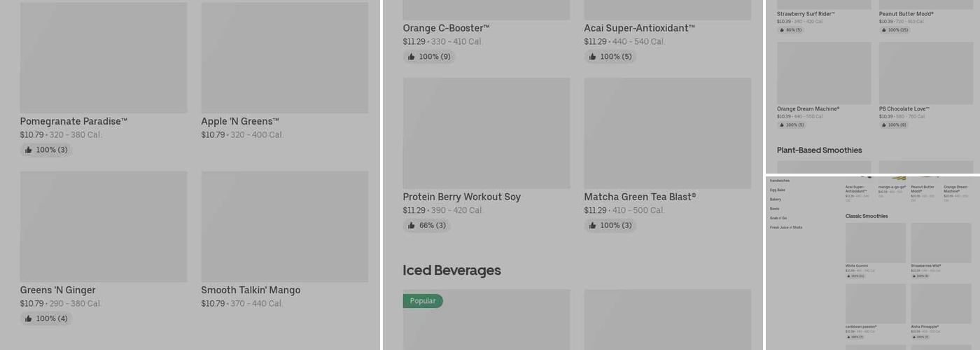Viewport: 980px width, 350px height.
Task: Click the Matcha Green Tea Blast image
Action: [x=667, y=133]
